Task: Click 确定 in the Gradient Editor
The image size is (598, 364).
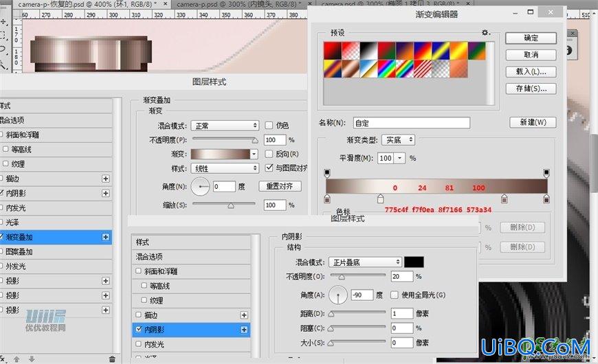Action: [531, 38]
